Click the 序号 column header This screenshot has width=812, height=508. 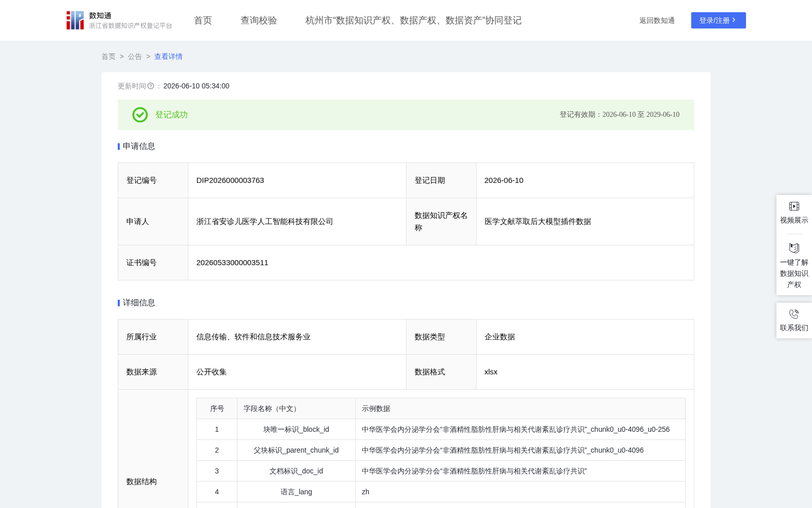217,408
